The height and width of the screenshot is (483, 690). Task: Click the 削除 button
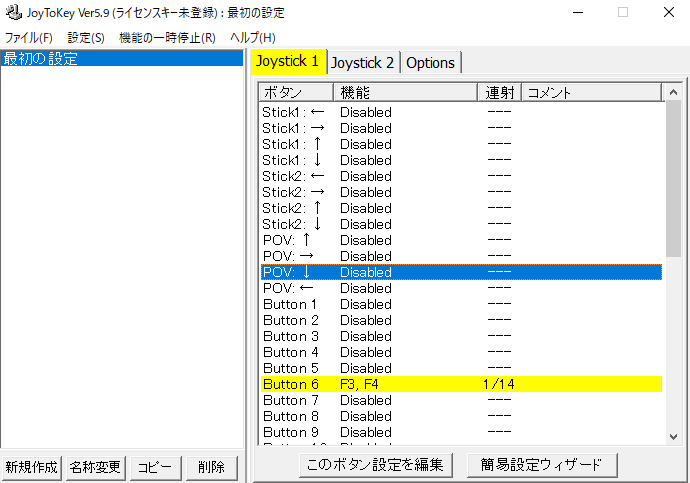coord(211,467)
